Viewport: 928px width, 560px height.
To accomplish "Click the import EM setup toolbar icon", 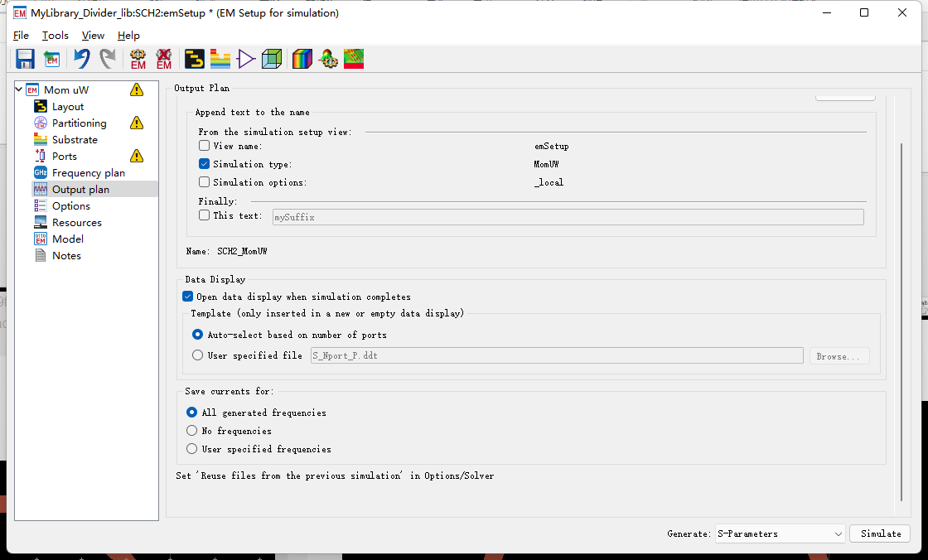I will 51,59.
